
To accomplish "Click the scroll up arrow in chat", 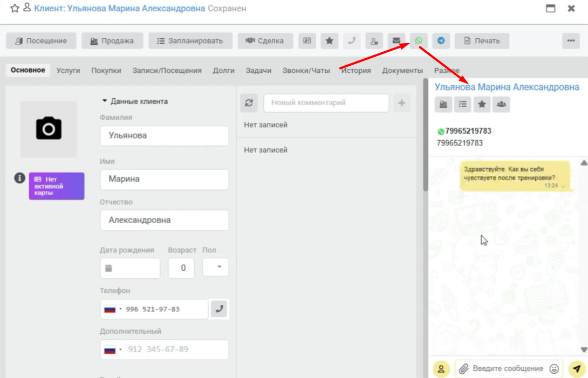I will (x=584, y=163).
